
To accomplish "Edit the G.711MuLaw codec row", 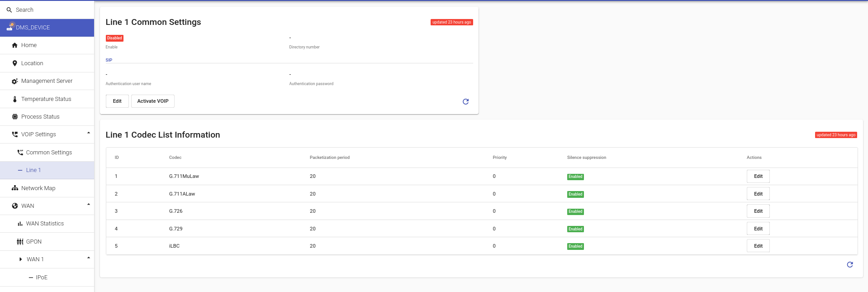I will [758, 177].
